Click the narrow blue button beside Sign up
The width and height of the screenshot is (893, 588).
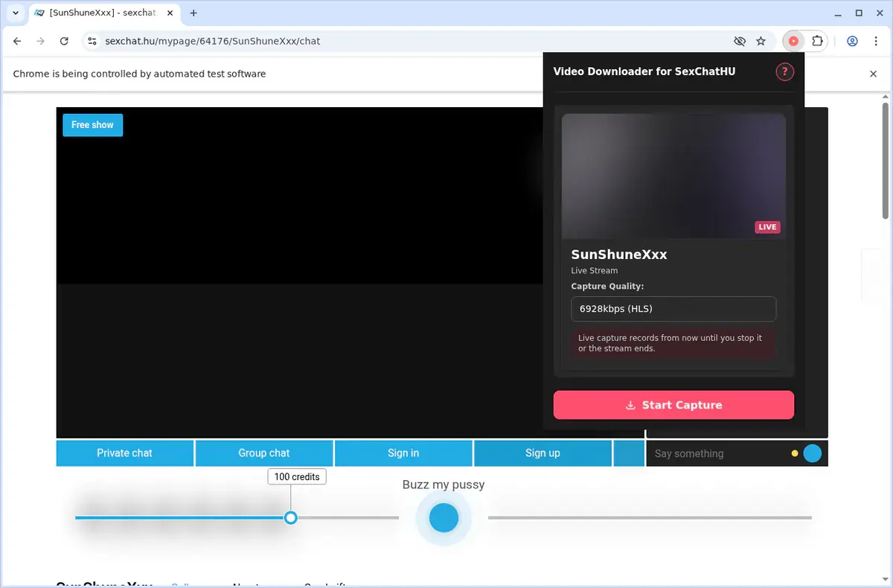point(629,453)
